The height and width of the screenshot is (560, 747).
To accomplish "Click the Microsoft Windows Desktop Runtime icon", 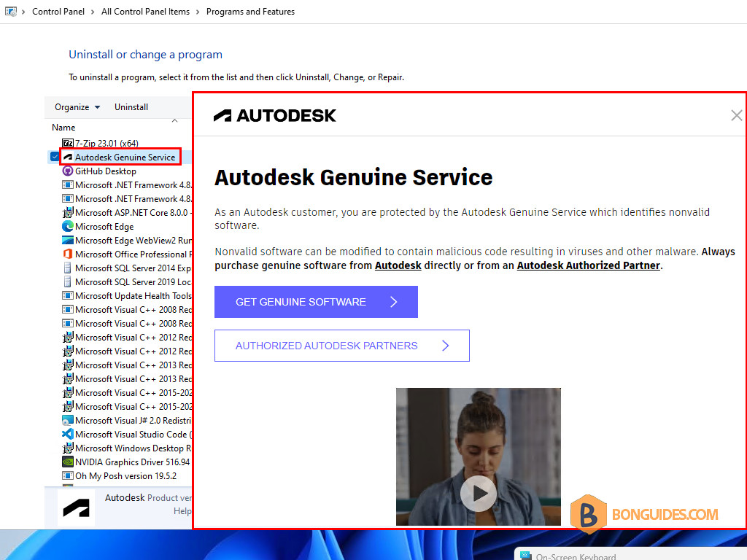I will coord(68,448).
